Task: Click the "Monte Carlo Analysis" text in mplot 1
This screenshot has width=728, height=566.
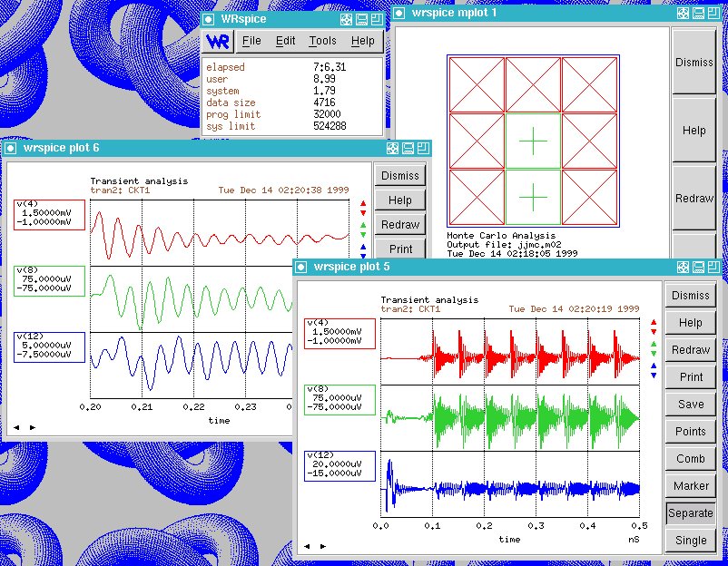Action: tap(501, 236)
